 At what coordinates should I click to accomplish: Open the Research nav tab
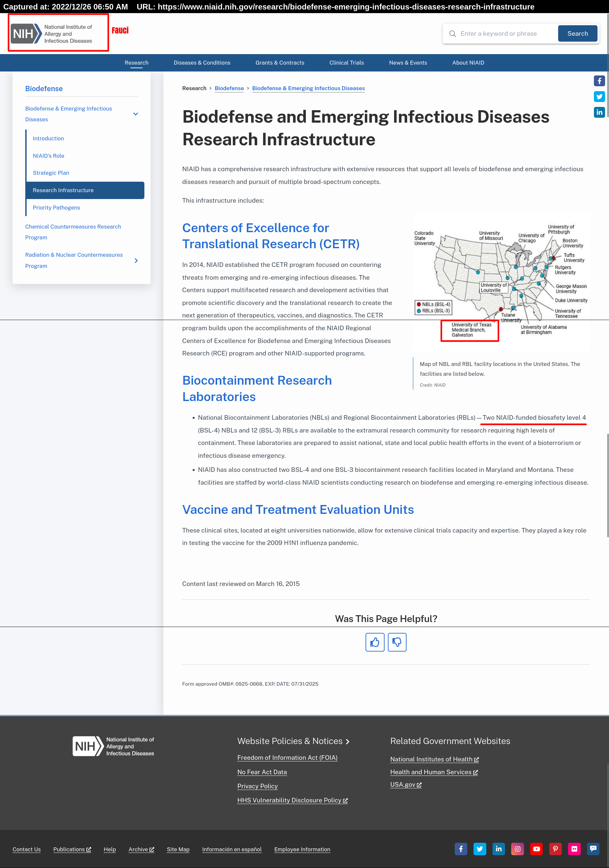coord(136,63)
